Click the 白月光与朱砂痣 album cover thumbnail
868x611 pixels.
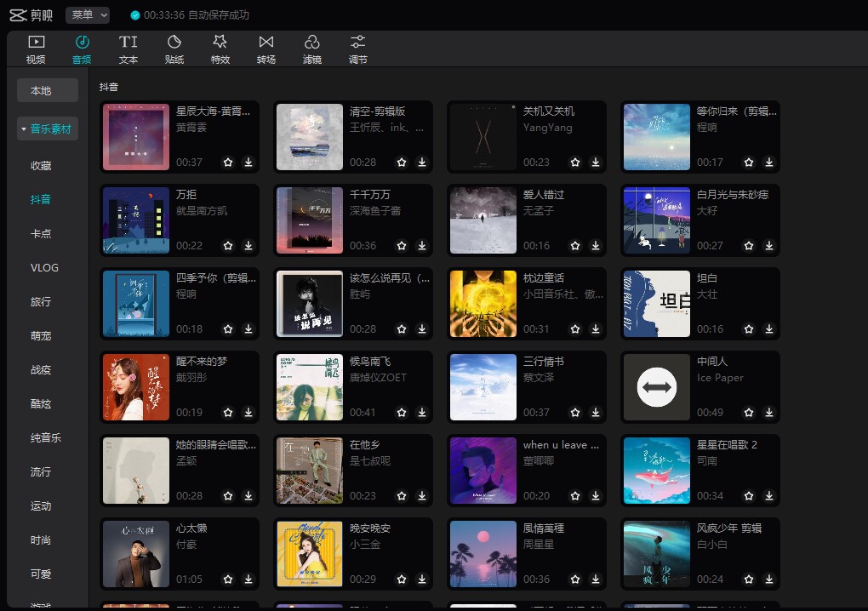(x=657, y=220)
